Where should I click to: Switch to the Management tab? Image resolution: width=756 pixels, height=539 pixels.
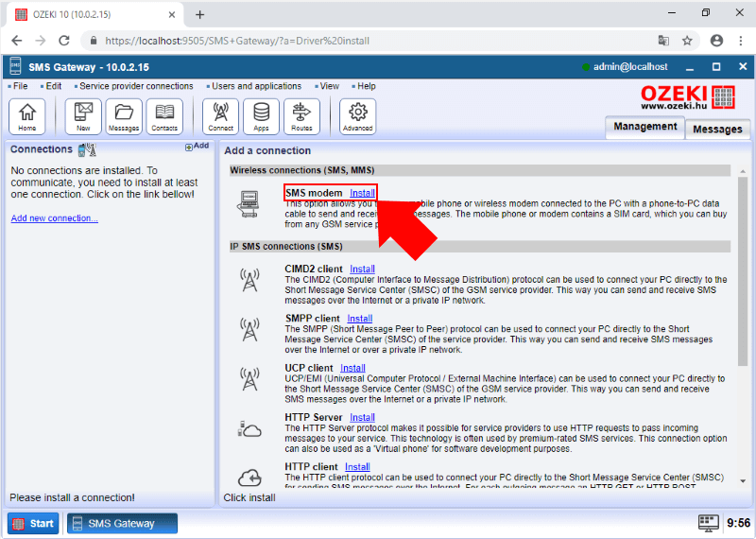[x=645, y=127]
